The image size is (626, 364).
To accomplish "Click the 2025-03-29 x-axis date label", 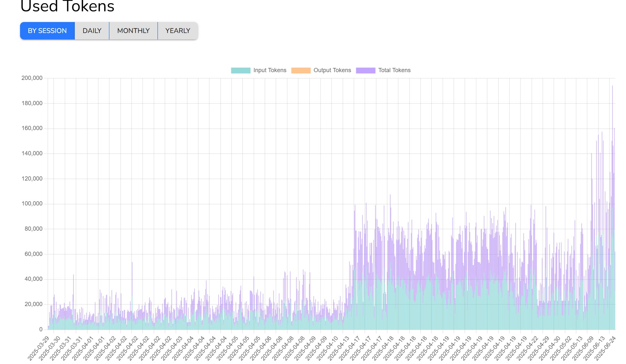I will (x=39, y=348).
